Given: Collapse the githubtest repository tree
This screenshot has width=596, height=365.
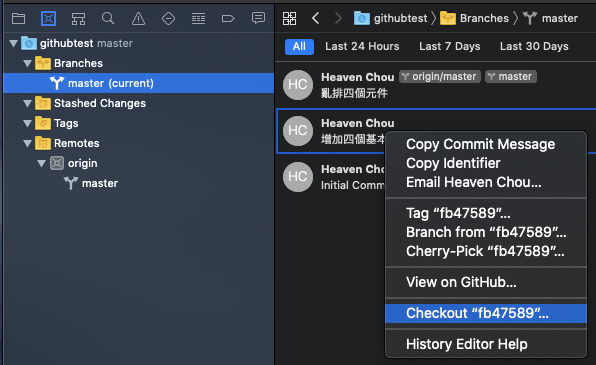Looking at the screenshot, I should tap(14, 43).
